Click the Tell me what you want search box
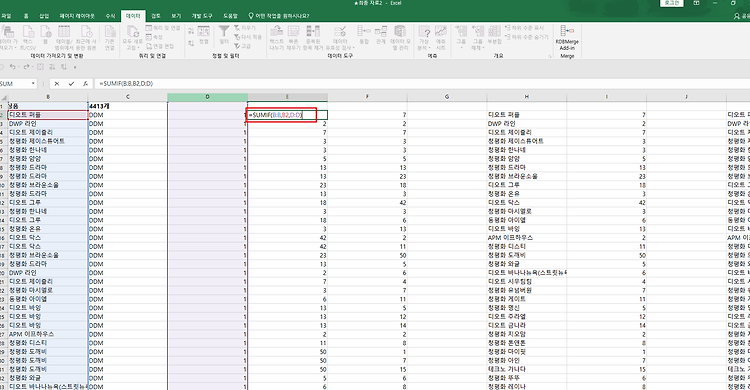This screenshot has height=390, width=750. click(279, 16)
